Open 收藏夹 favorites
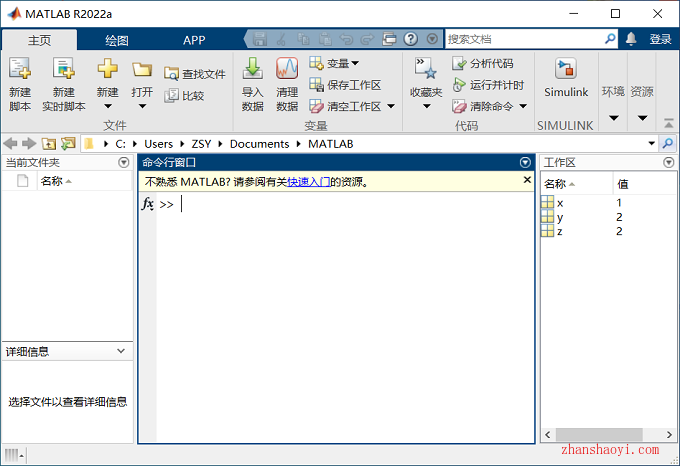 (x=426, y=83)
